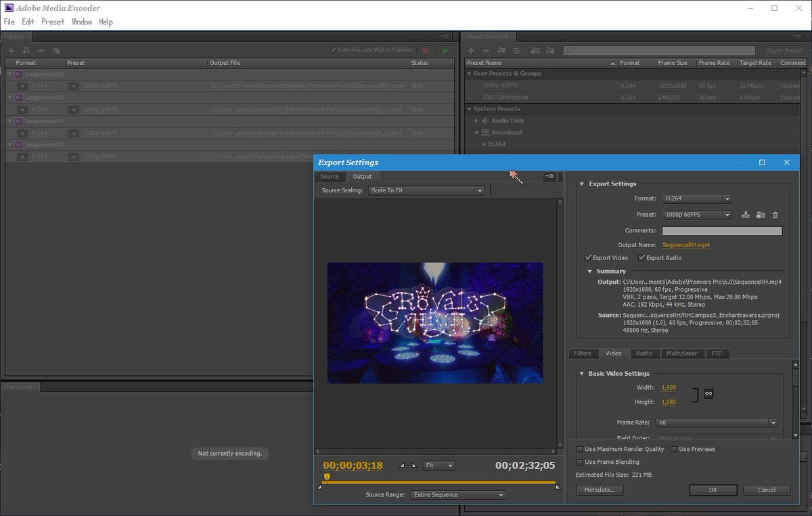Click the Comments input field
Viewport: 812px width, 516px height.
pyautogui.click(x=722, y=231)
